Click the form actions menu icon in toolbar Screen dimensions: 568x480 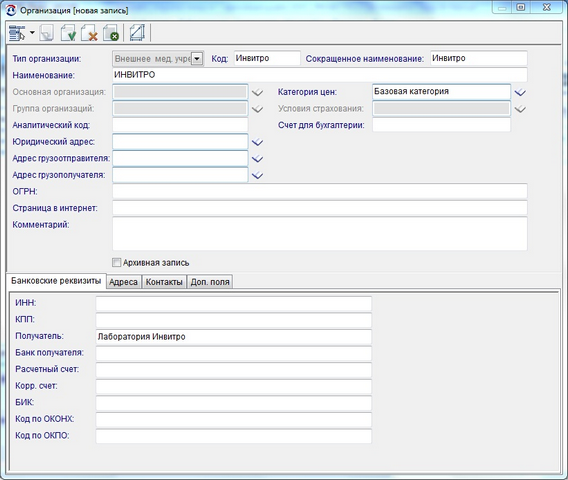[17, 33]
